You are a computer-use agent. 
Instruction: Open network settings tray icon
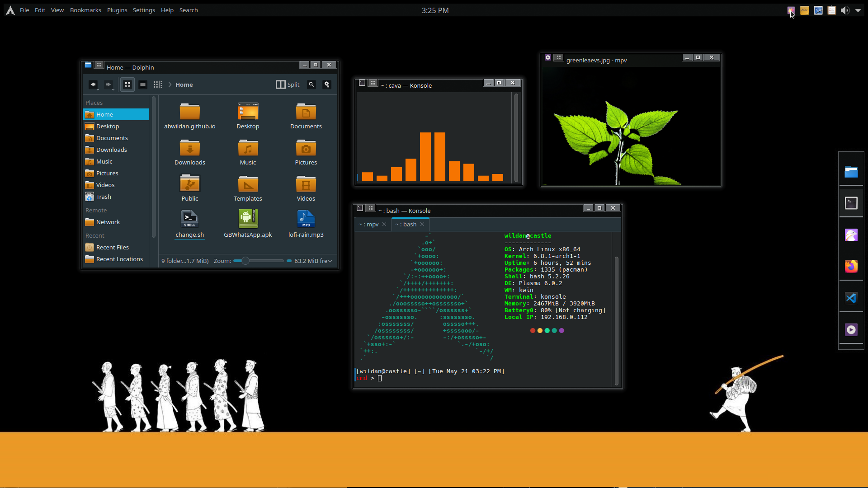[x=818, y=10]
